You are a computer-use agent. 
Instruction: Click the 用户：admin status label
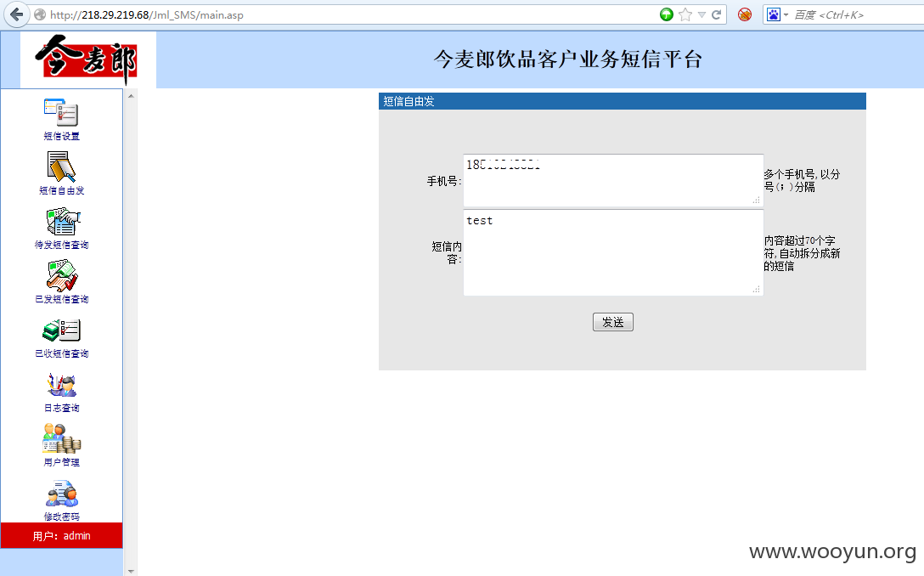coord(61,536)
